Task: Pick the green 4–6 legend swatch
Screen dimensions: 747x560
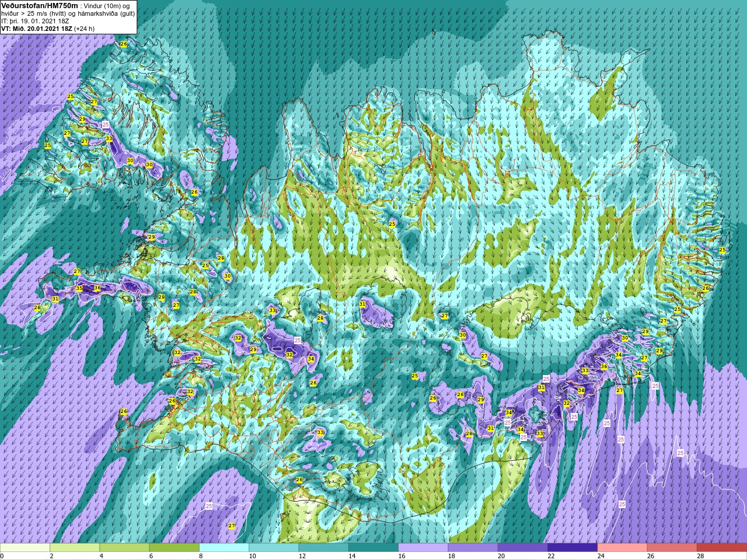Action: coord(124,548)
